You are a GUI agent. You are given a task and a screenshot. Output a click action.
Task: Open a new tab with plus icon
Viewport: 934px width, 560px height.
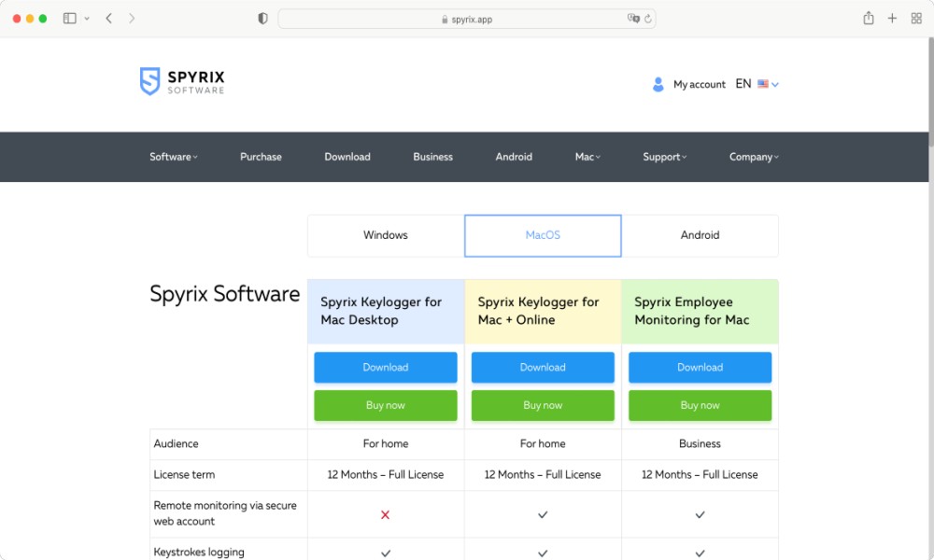[892, 19]
